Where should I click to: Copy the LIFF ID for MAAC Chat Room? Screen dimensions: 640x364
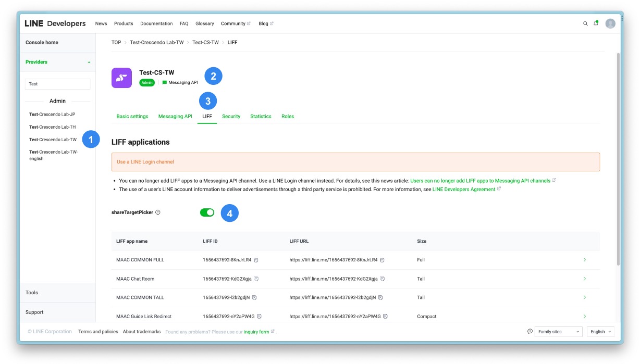(x=256, y=279)
